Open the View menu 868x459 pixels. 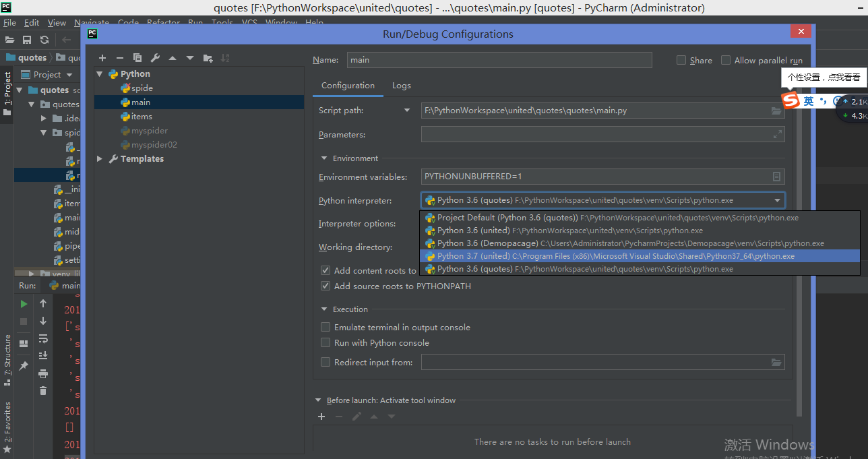pos(57,22)
